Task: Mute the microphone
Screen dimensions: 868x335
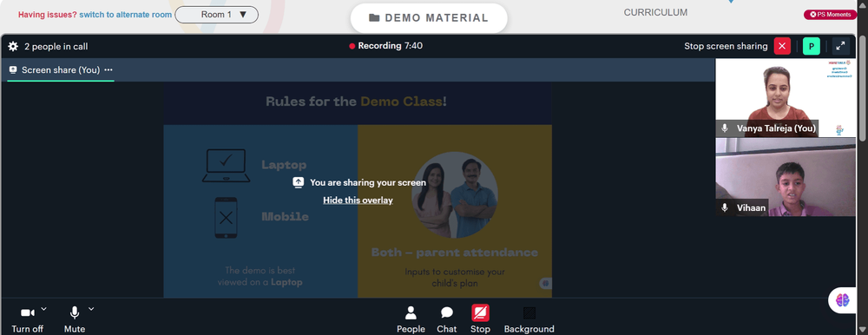Action: 74,319
